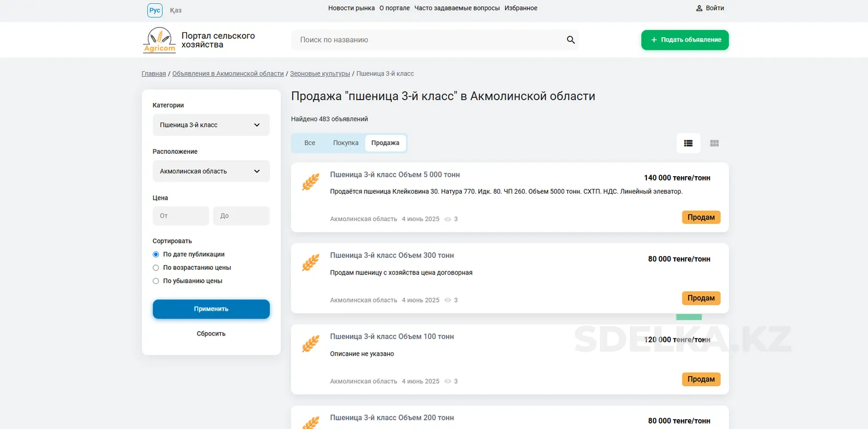The width and height of the screenshot is (868, 429).
Task: Select the Покупка listings tab
Action: click(346, 143)
